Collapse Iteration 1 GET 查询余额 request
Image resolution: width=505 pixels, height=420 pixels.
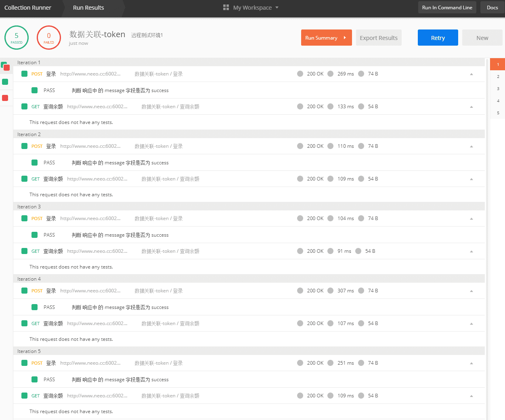[471, 107]
